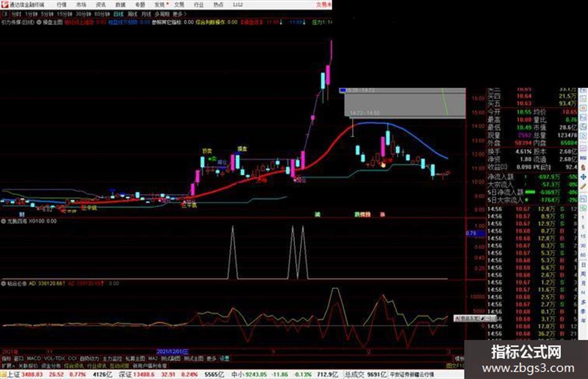This screenshot has width=588, height=379.
Task: Switch to the 1分钟 period tab
Action: pyautogui.click(x=31, y=14)
